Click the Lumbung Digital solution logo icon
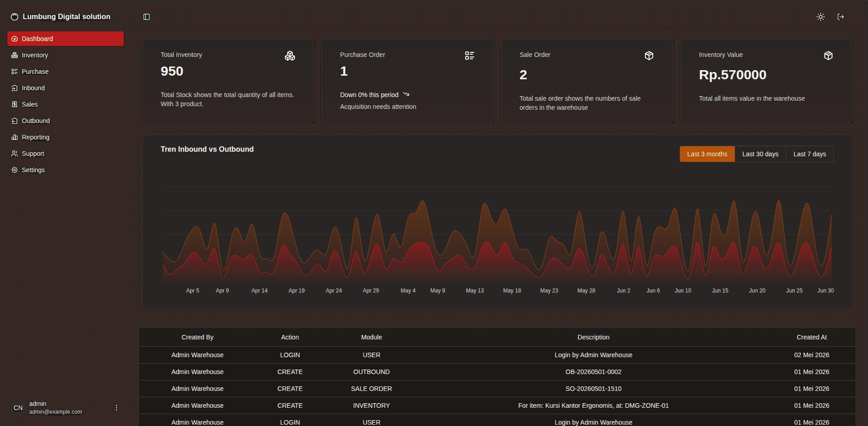This screenshot has width=868, height=426. (x=15, y=17)
